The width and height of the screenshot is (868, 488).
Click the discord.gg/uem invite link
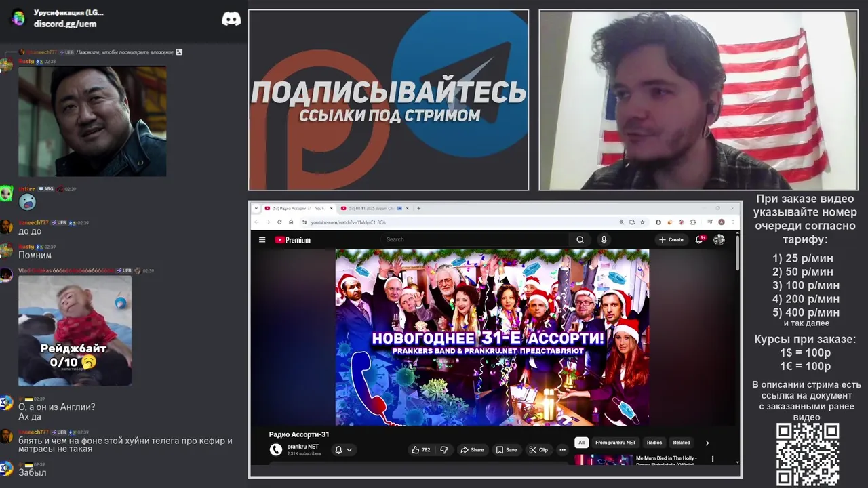(x=65, y=24)
